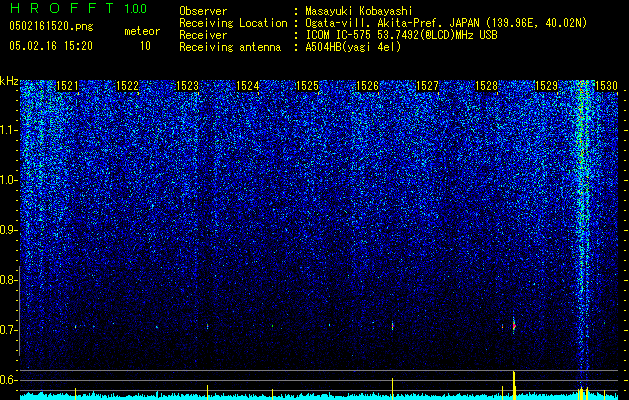The height and width of the screenshot is (400, 629).
Task: Click the HROFFT program title
Action: tap(62, 8)
